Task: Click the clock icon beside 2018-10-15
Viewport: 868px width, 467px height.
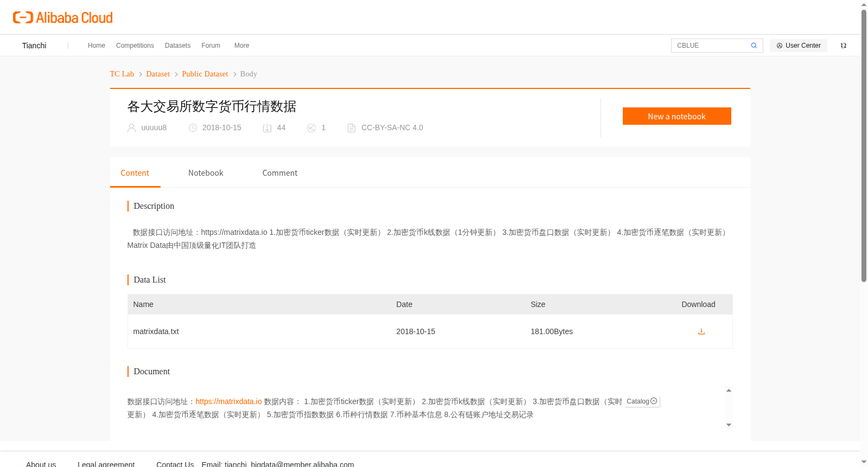Action: tap(193, 128)
